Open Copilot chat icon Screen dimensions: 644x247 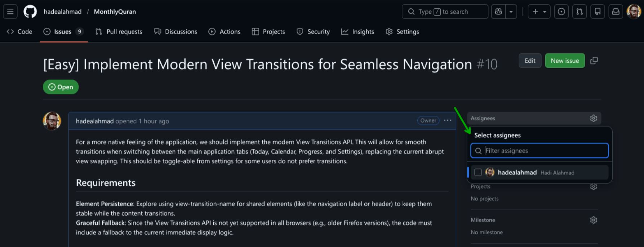(x=498, y=12)
